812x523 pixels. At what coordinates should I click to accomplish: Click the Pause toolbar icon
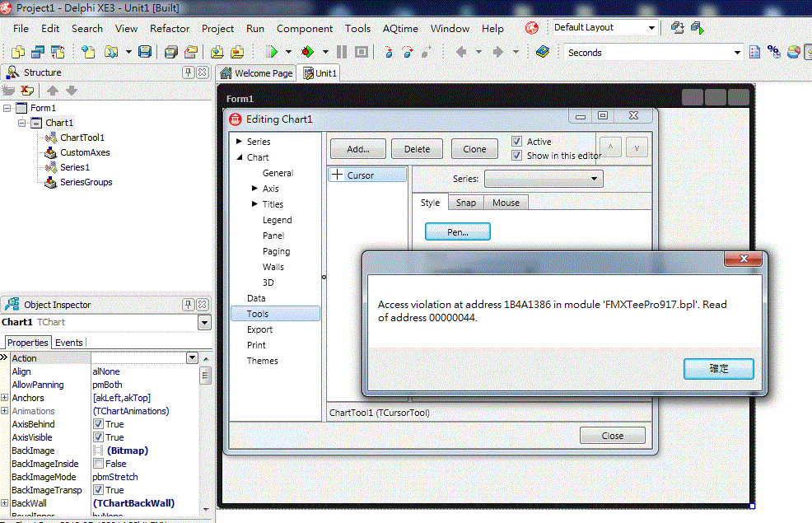click(342, 52)
